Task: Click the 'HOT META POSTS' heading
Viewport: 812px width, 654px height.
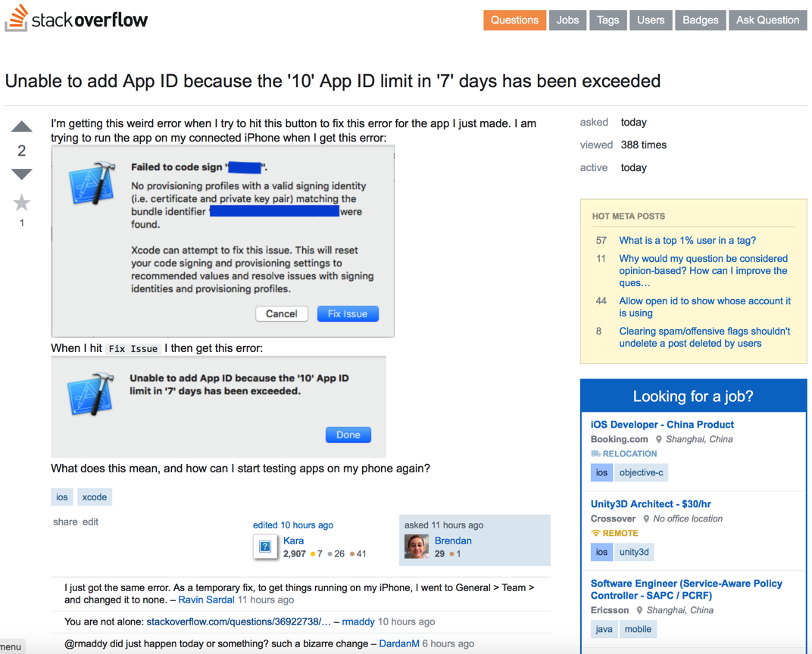Action: click(x=628, y=216)
